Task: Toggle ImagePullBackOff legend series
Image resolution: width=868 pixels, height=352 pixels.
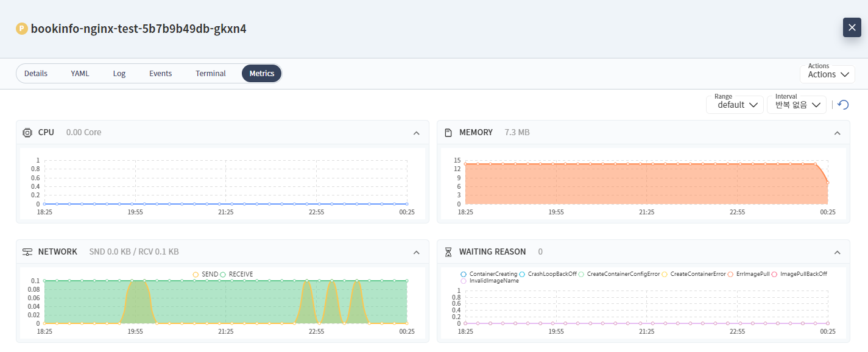Action: pyautogui.click(x=799, y=274)
